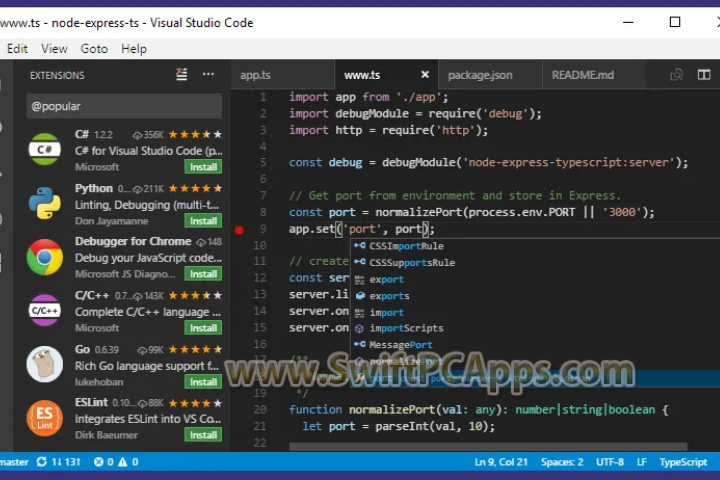
Task: Open the master branch picker
Action: point(14,462)
